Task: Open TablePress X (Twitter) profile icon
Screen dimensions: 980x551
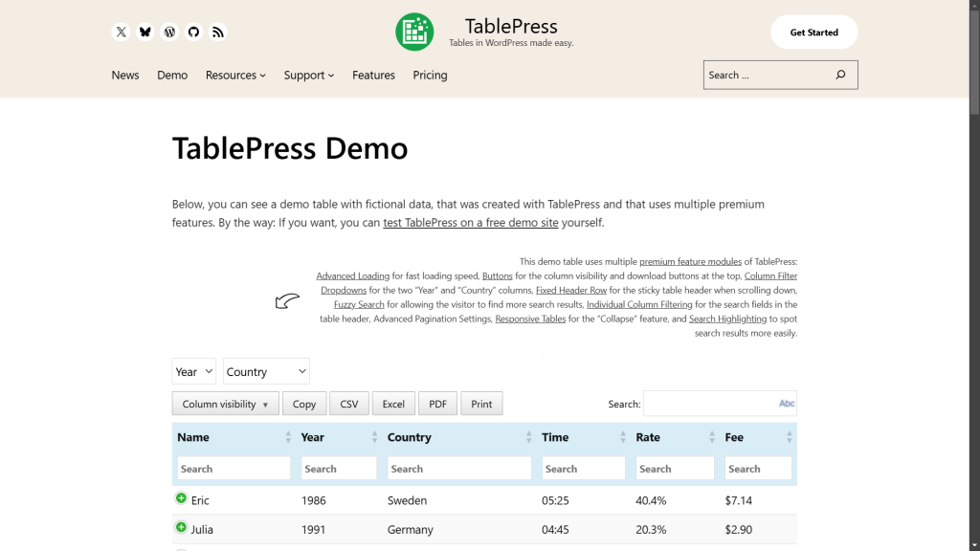Action: [121, 32]
